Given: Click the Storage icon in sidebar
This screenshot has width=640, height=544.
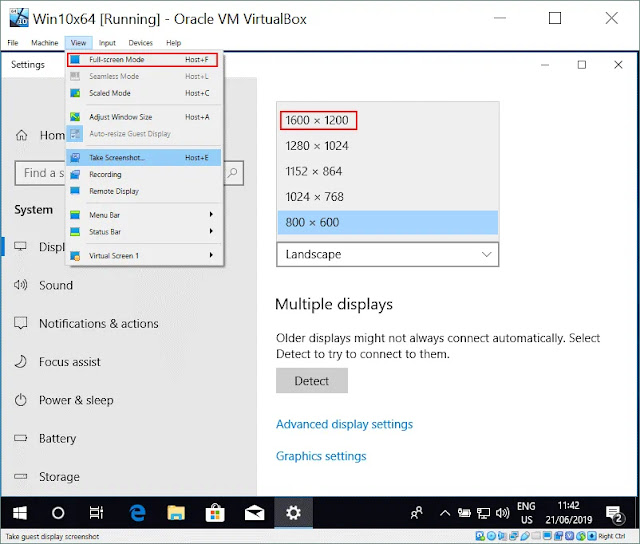Looking at the screenshot, I should coord(20,476).
